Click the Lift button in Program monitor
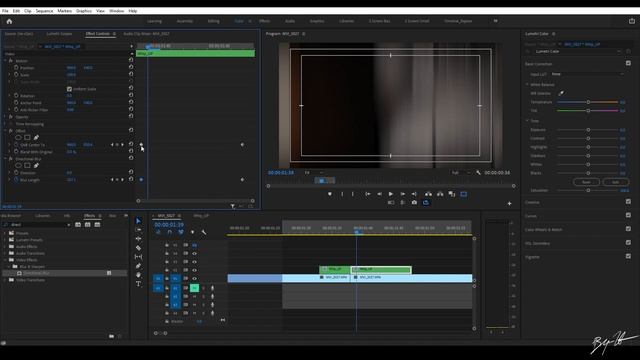The height and width of the screenshot is (360, 640). 428,194
